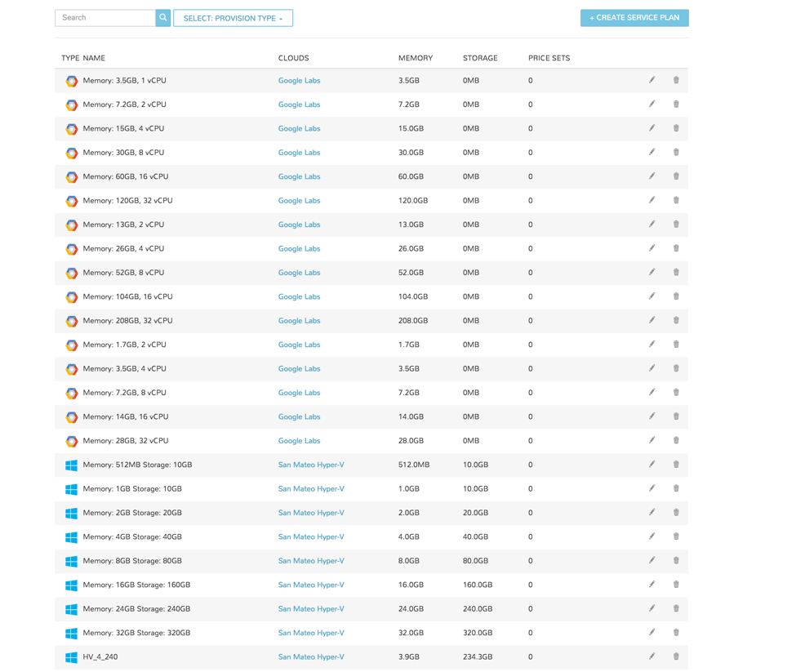Edit the Memory: 32GB Storage: 320GB plan

651,633
